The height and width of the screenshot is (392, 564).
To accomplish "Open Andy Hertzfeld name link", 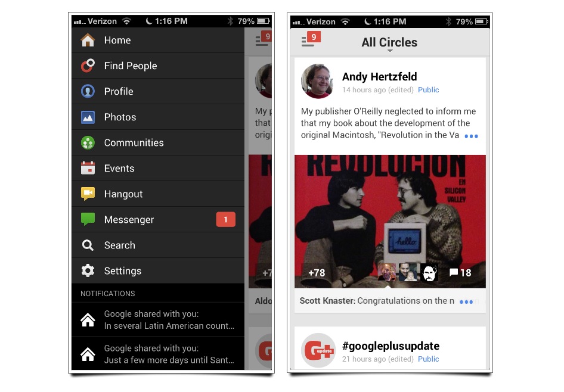I will [379, 76].
